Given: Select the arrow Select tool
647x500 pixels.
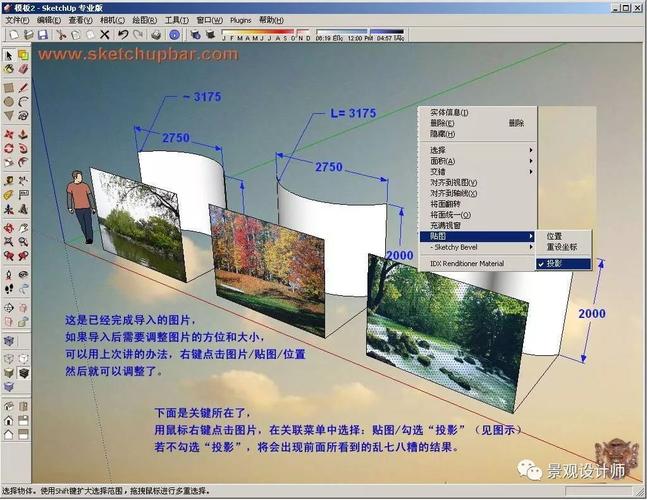Looking at the screenshot, I should 9,55.
